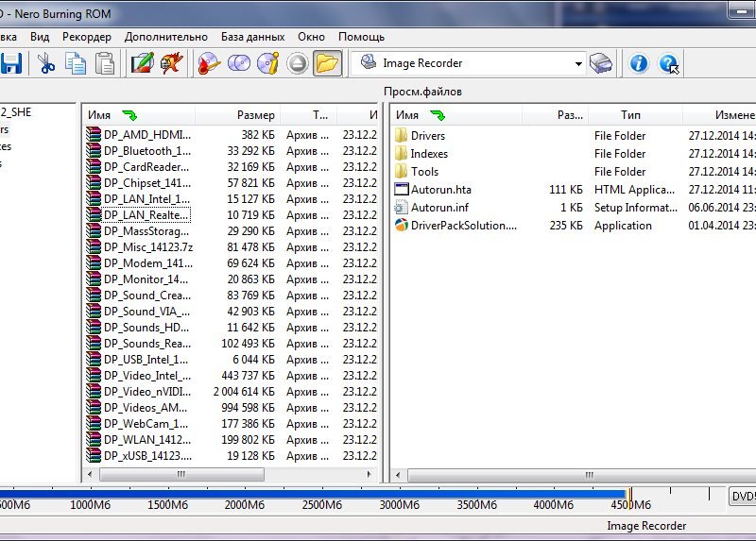Select DP_Video_nVIDI archive file
Viewport: 756px width, 541px height.
coord(147,392)
